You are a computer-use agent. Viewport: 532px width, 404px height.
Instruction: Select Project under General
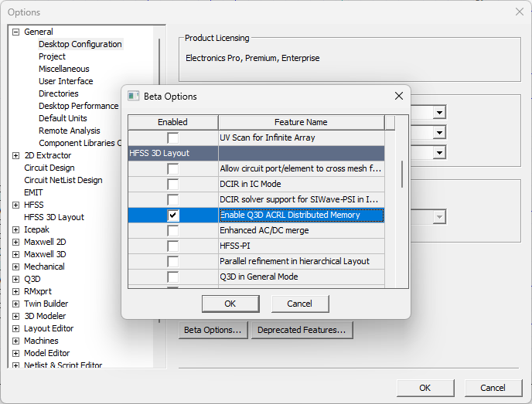click(52, 56)
